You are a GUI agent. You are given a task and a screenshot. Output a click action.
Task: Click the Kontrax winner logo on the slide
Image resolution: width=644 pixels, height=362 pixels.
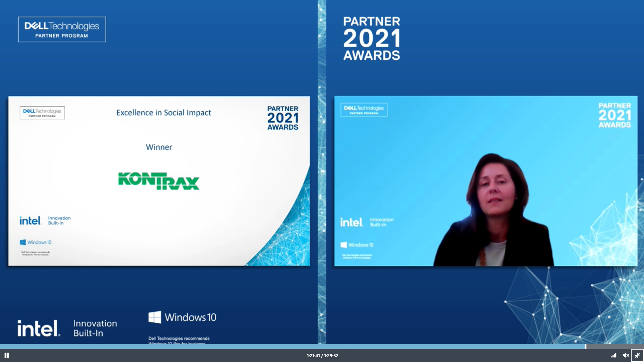(159, 181)
